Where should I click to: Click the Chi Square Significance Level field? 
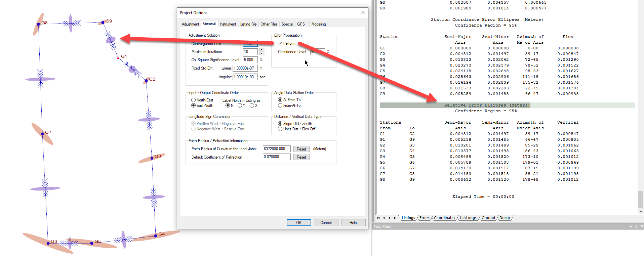point(250,60)
